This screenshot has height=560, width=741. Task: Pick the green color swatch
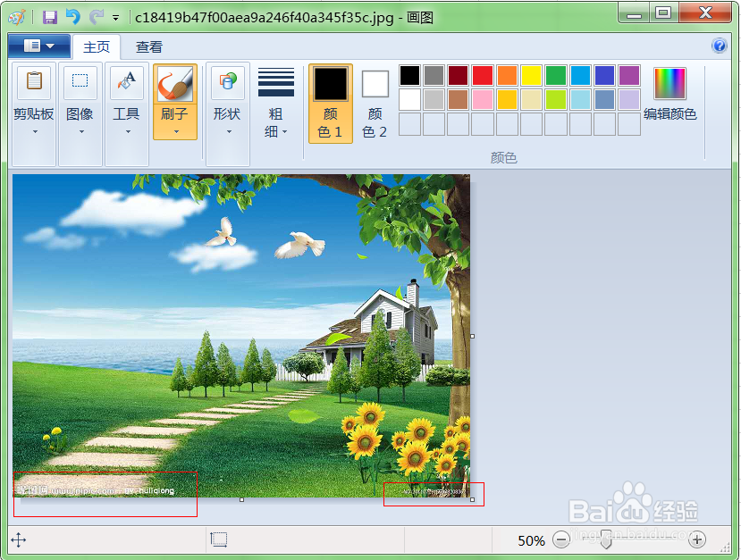(x=556, y=75)
